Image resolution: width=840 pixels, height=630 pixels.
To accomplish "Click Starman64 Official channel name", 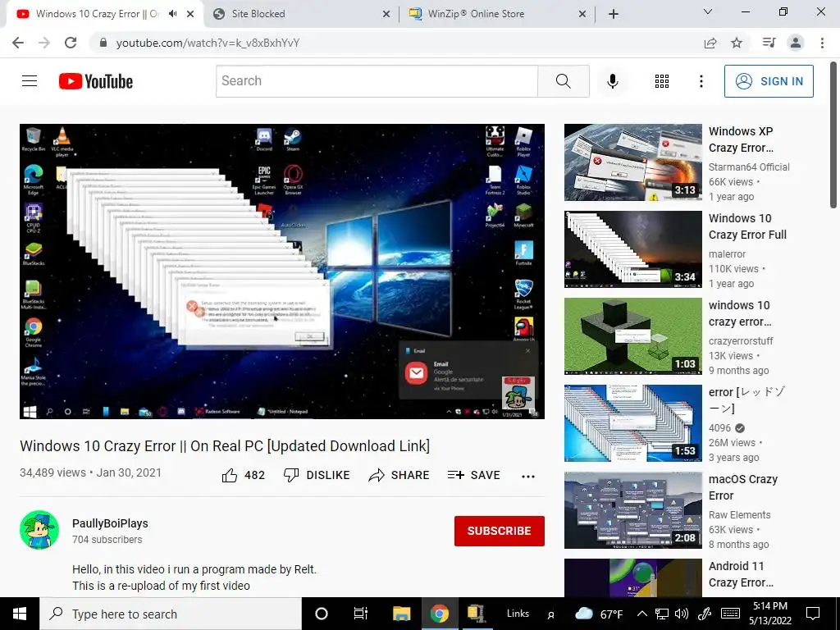I will 749,167.
